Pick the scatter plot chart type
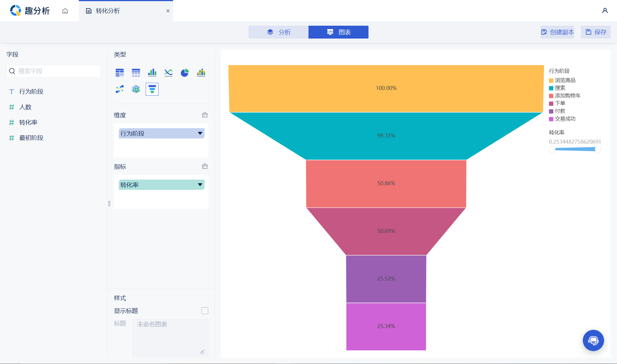The height and width of the screenshot is (364, 617). [120, 89]
